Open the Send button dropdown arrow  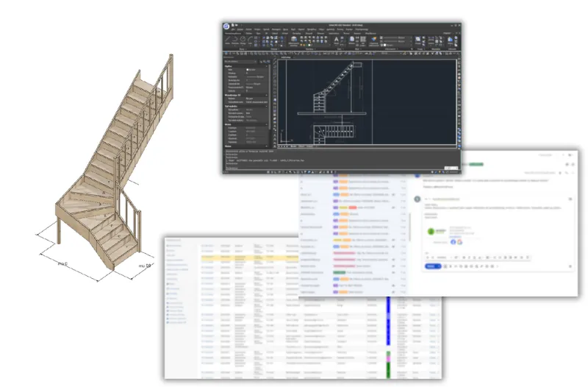pyautogui.click(x=440, y=266)
